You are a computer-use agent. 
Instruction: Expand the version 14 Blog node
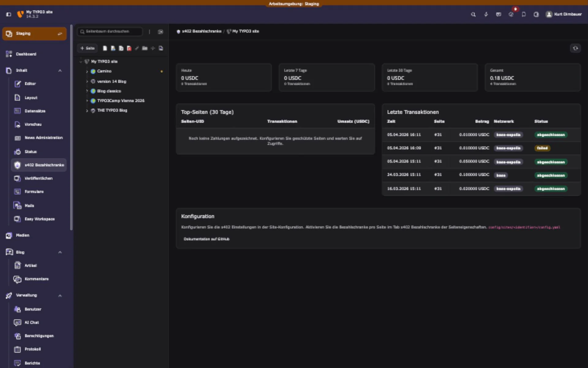click(87, 82)
